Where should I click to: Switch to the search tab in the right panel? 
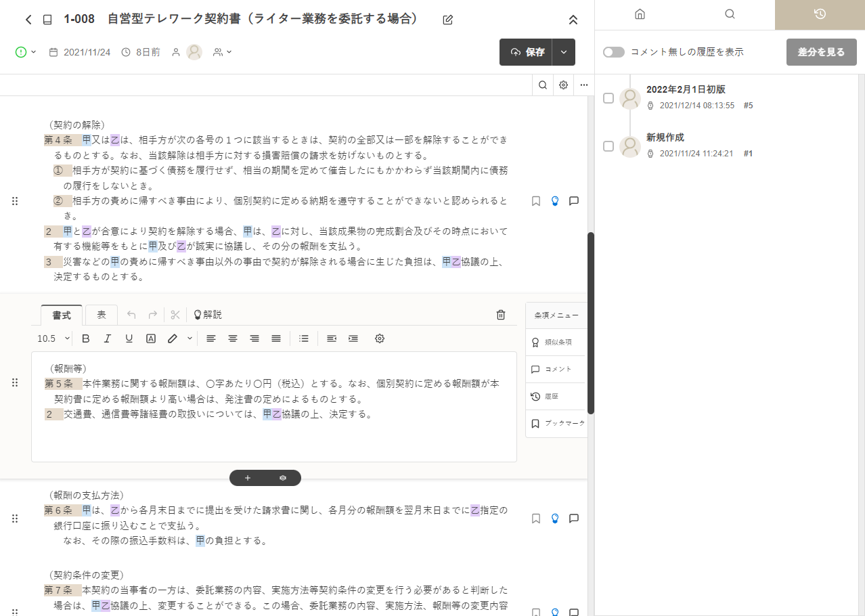click(730, 14)
